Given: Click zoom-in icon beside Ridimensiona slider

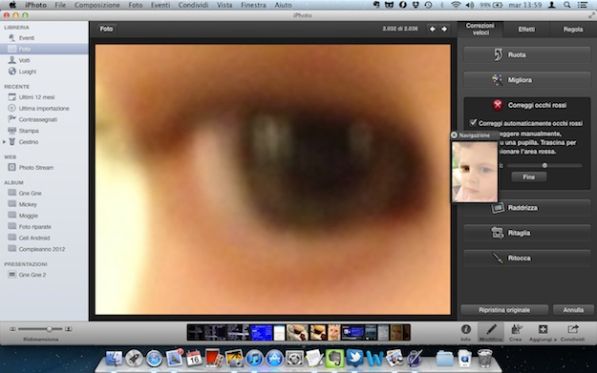Looking at the screenshot, I should (x=68, y=329).
